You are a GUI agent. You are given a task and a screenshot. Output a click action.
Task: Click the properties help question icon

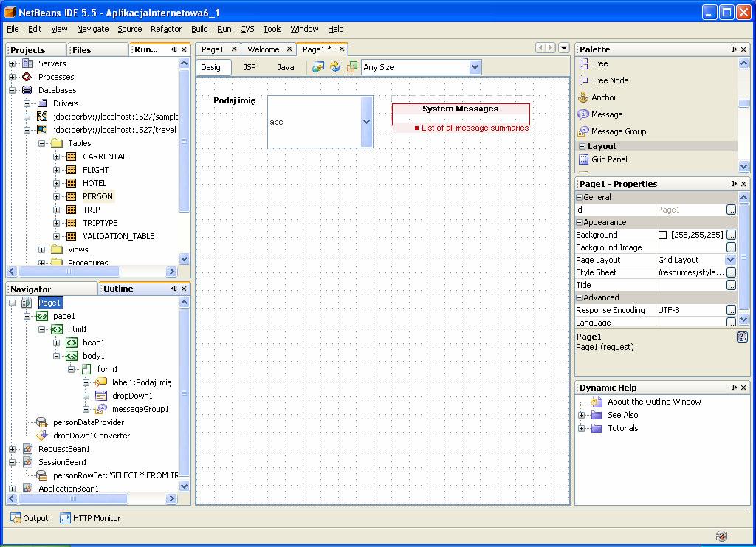point(742,337)
